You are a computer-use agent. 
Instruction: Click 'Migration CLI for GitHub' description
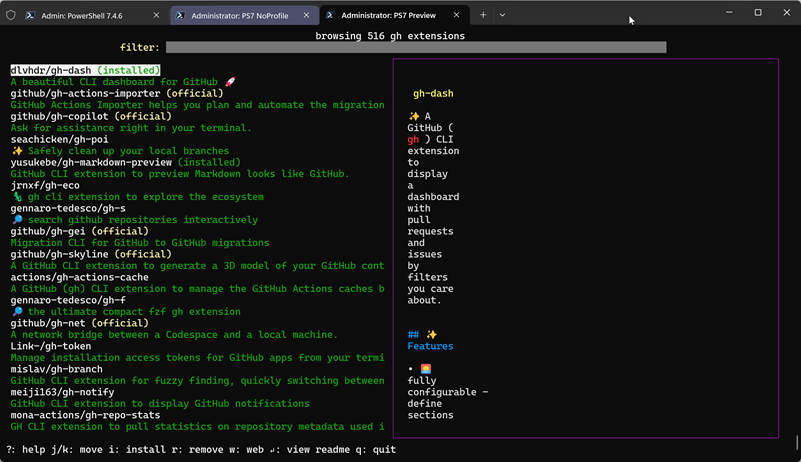click(x=139, y=243)
